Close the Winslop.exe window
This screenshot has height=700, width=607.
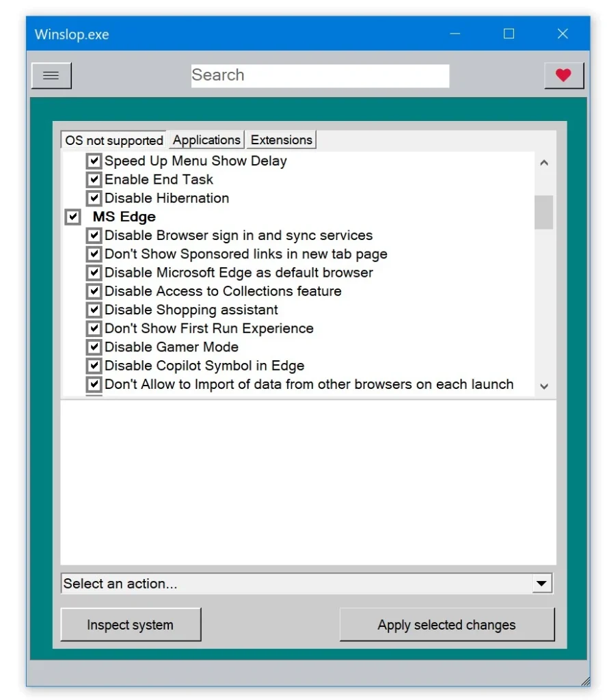click(x=563, y=34)
